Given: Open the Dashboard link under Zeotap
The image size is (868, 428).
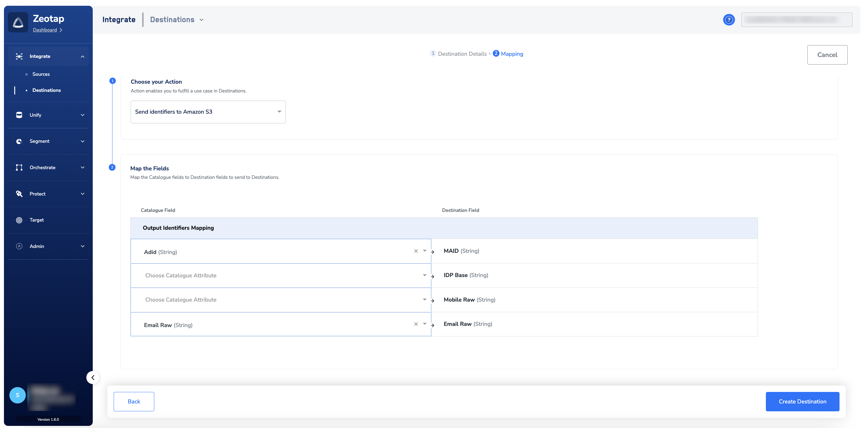Looking at the screenshot, I should click(x=45, y=30).
